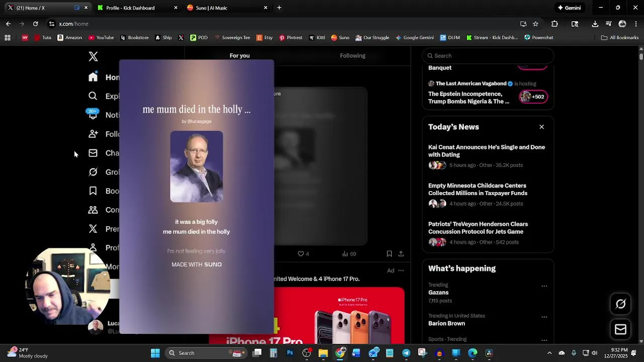Open the taskbar clock showing 9:32 PM

pyautogui.click(x=617, y=352)
